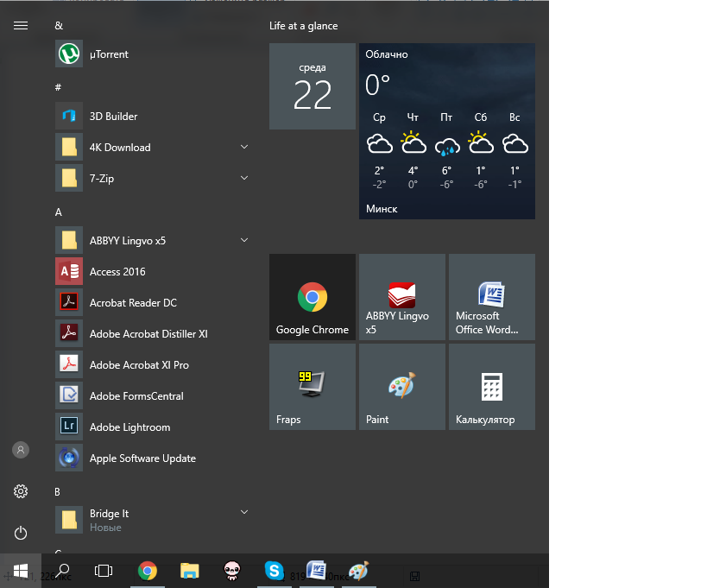Viewport: 707px width, 588px height.
Task: Launch Acrobat Reader DC
Action: click(x=132, y=303)
